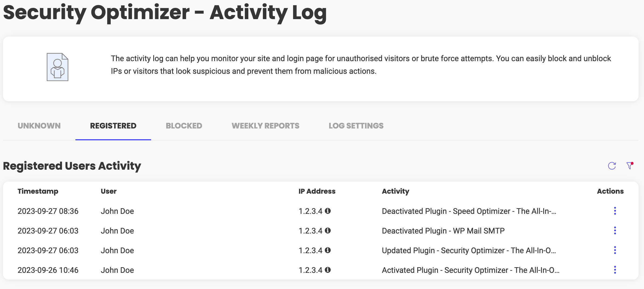Screen dimensions: 644x289
Task: Switch to the Unknown tab
Action: point(39,126)
